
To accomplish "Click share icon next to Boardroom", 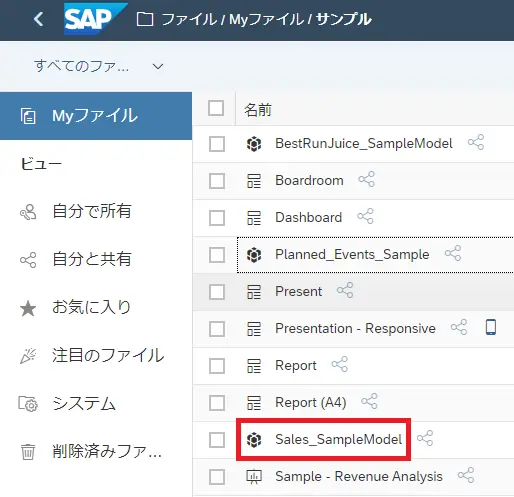I will pyautogui.click(x=366, y=179).
